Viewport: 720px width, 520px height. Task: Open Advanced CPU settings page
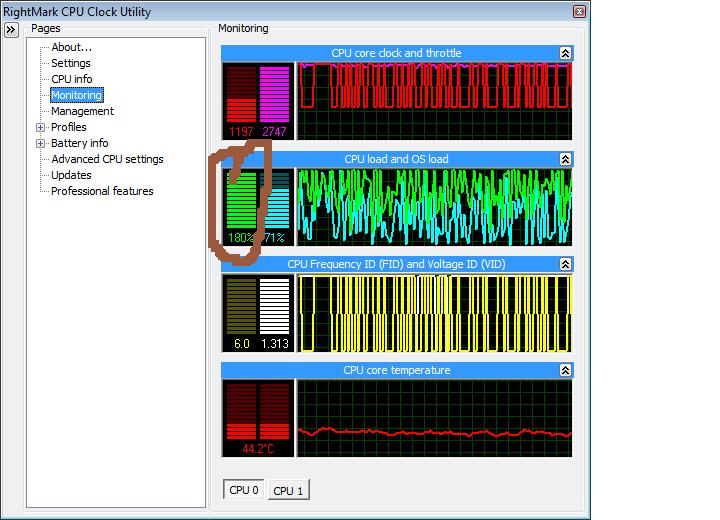pos(107,159)
